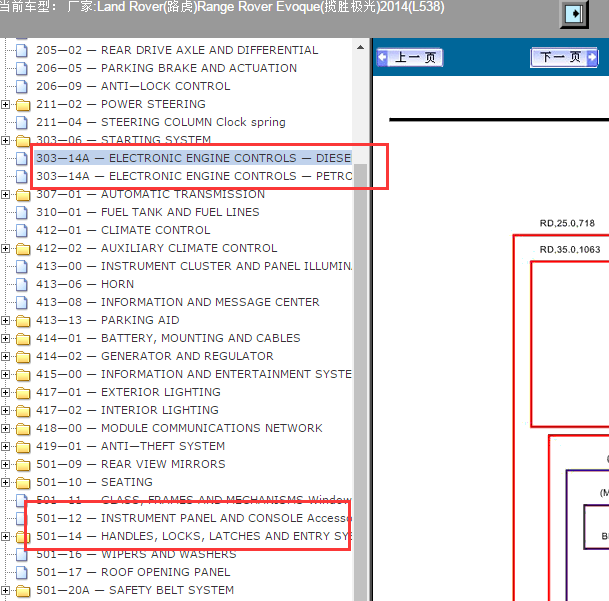Click document icon beside 205-02 REAR DRIVE AXLE
This screenshot has width=609, height=601.
(22, 50)
